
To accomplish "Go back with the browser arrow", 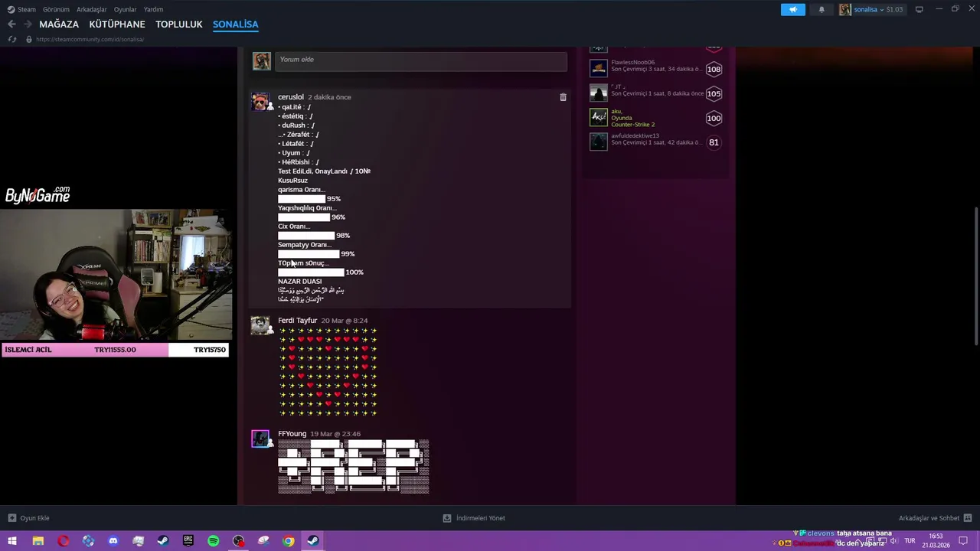I will pos(11,24).
